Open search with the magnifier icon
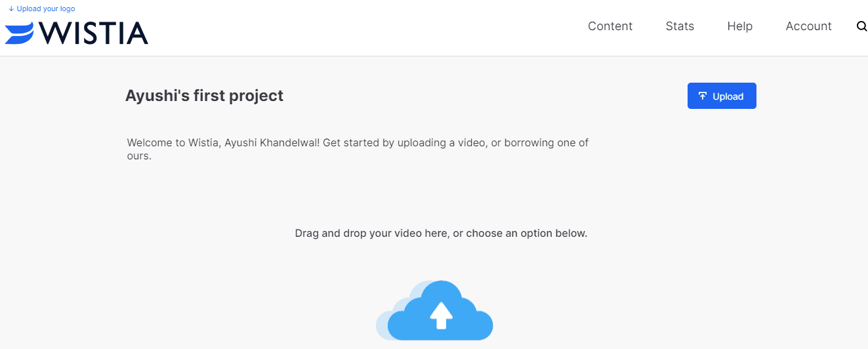Viewport: 868px width, 349px height. (861, 26)
